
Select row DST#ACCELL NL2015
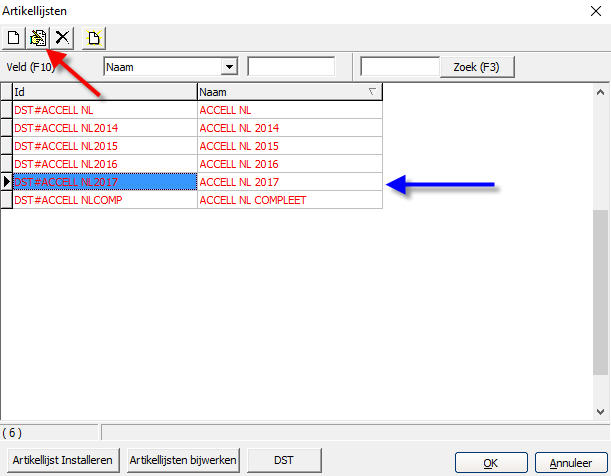coord(105,146)
